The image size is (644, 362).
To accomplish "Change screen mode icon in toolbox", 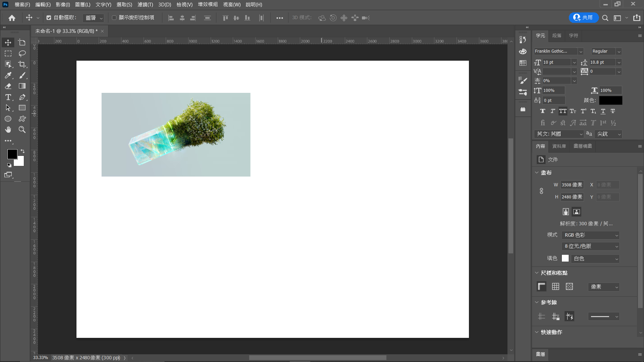I will (x=8, y=175).
